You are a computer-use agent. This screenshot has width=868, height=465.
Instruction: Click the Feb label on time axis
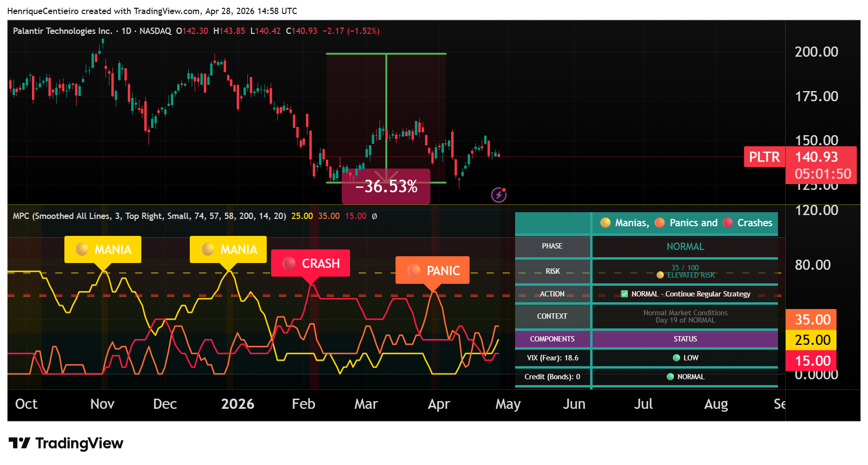(303, 404)
